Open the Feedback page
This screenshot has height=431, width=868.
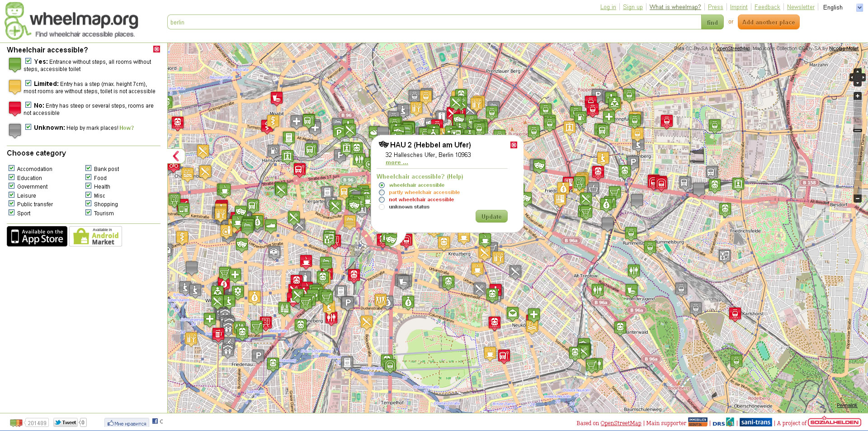click(x=767, y=7)
